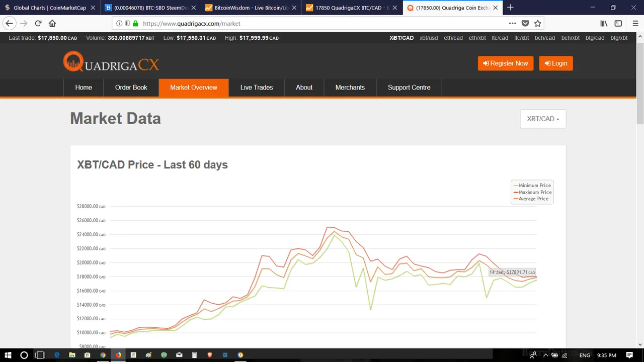Select bch/xbt pair in top bar
The image size is (644, 362).
coord(571,38)
